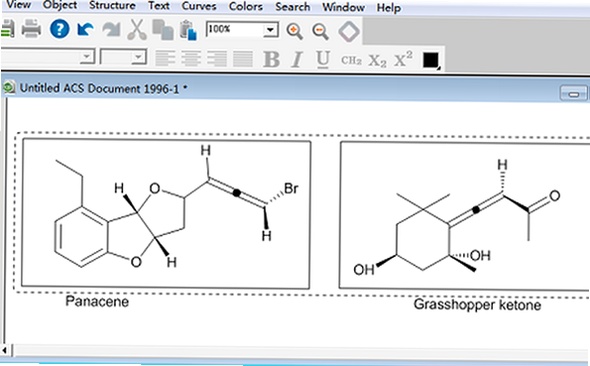
Task: Click the Paste clipboard icon
Action: [x=188, y=30]
